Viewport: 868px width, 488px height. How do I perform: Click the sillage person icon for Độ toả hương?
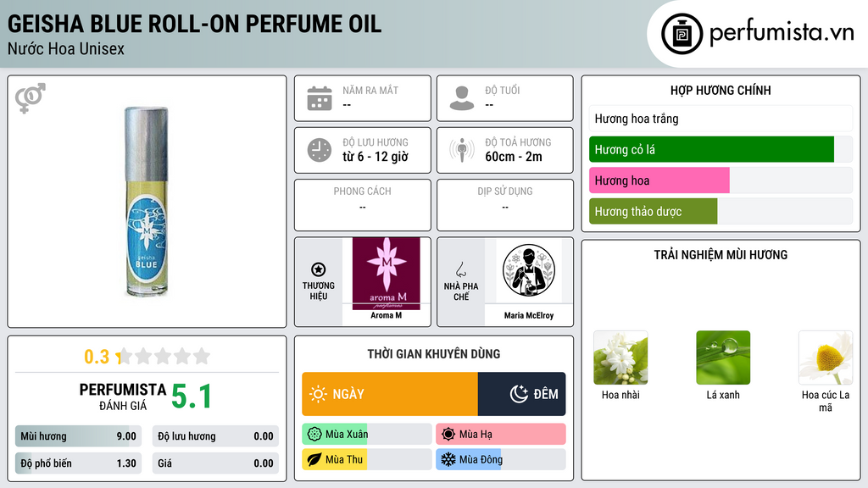tap(462, 150)
